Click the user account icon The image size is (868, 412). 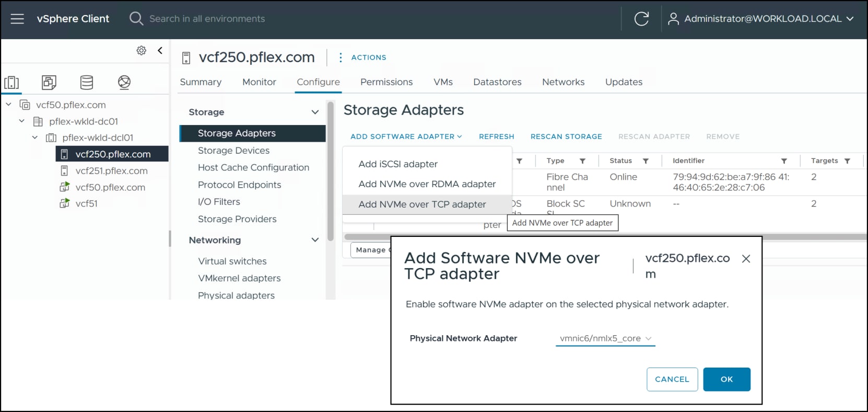click(x=674, y=19)
